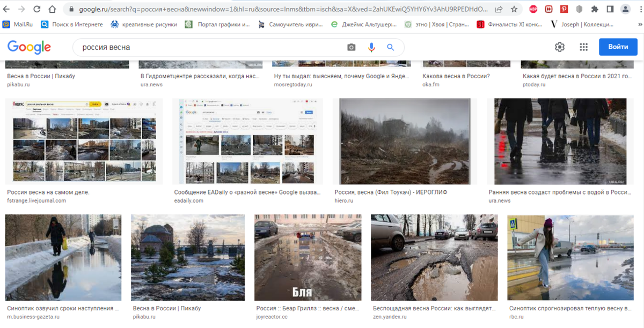Click 'Ранняя весна создаст проблемы' caption

[x=559, y=192]
